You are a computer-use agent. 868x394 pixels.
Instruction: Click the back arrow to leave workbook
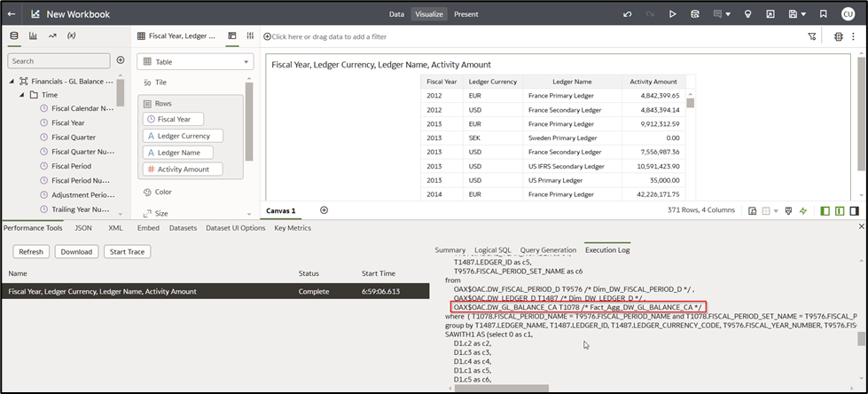click(x=12, y=14)
